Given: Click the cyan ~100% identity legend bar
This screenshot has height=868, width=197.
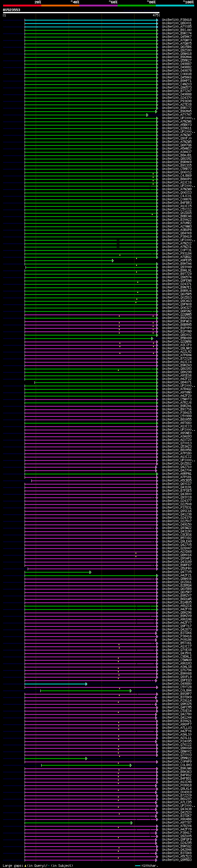Looking at the screenshot, I should 175,6.
